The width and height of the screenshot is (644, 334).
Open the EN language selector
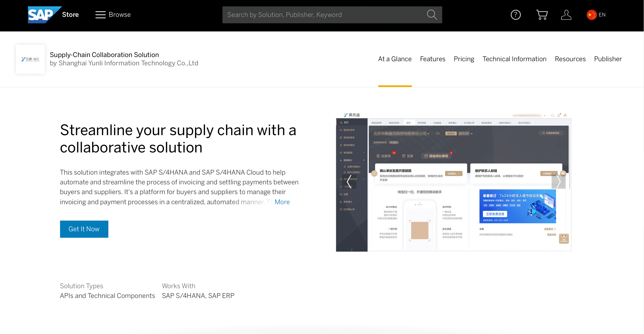[x=602, y=15]
